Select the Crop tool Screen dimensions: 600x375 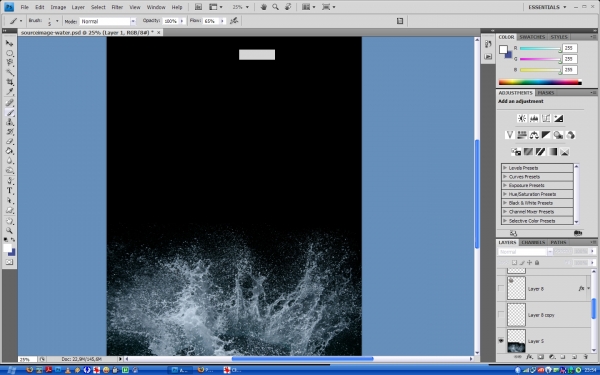pyautogui.click(x=9, y=82)
